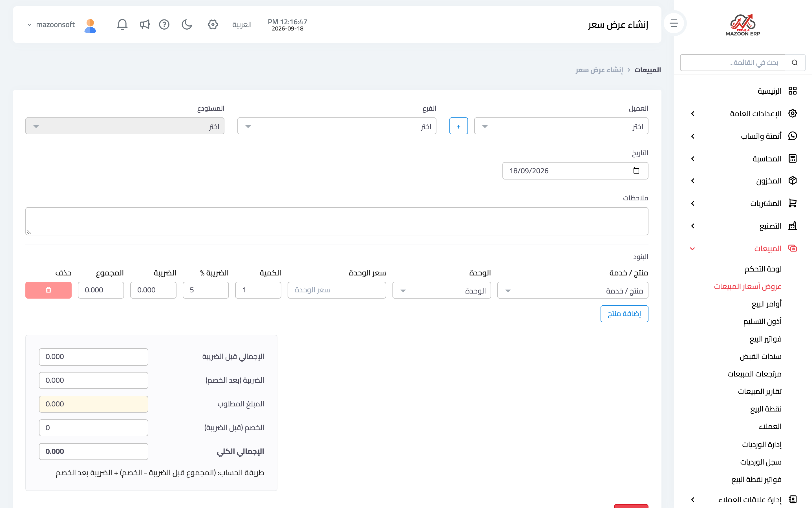Click the user avatar icon

pos(90,25)
